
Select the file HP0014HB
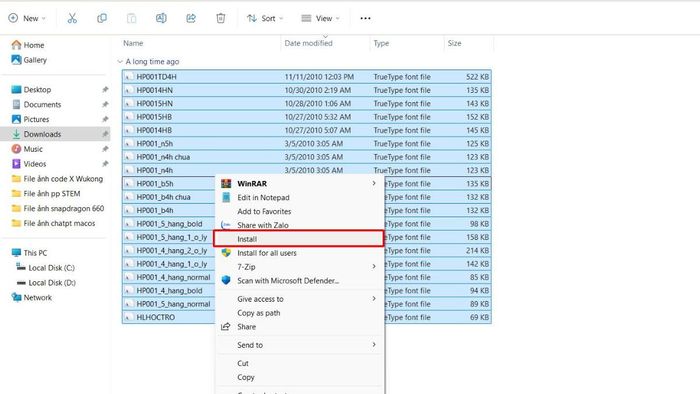coord(307,130)
